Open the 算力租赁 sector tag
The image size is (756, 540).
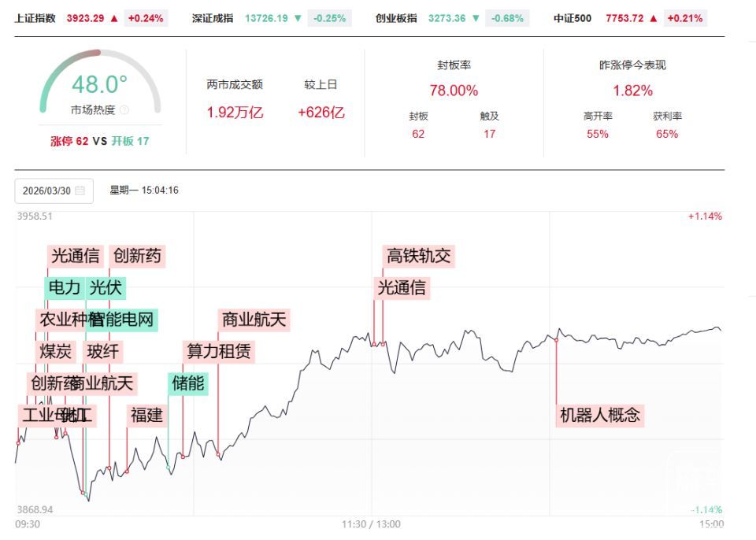click(x=219, y=351)
